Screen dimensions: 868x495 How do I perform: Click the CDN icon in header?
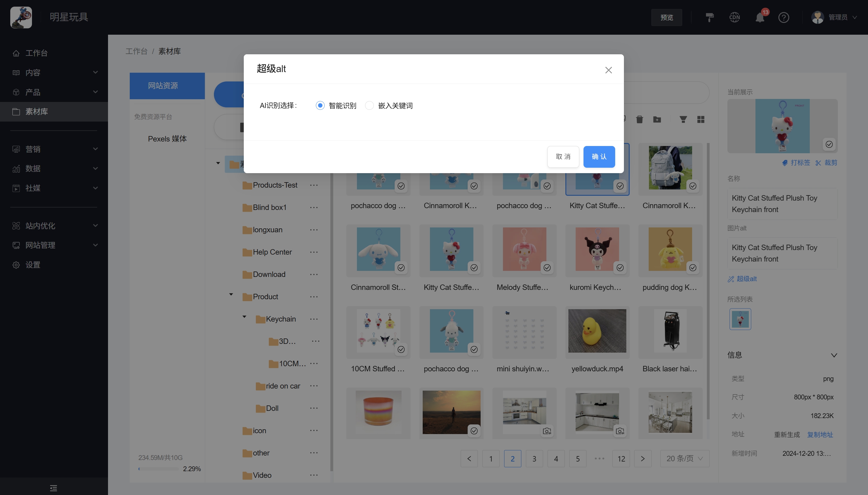pyautogui.click(x=734, y=17)
